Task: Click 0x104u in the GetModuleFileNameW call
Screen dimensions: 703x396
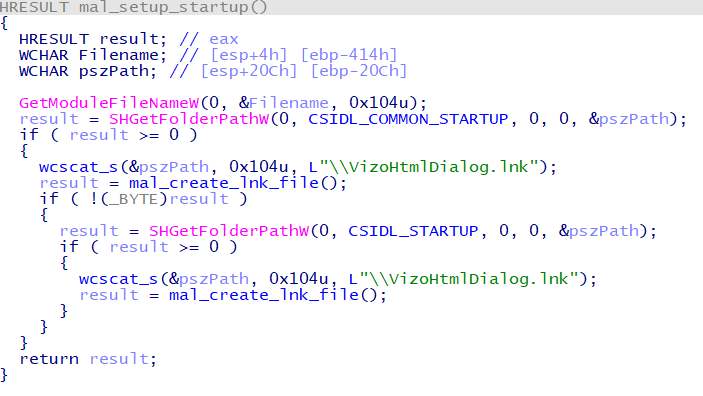Action: 378,103
